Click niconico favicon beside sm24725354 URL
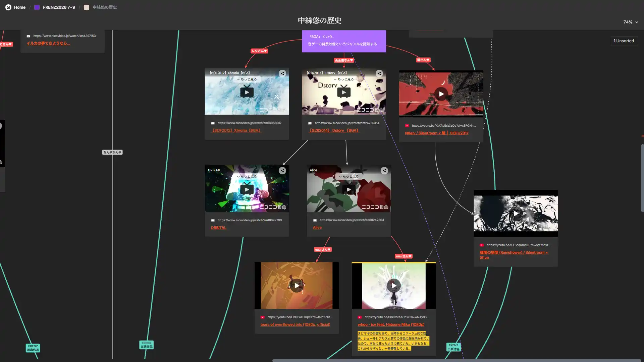This screenshot has width=644, height=362. tap(310, 123)
